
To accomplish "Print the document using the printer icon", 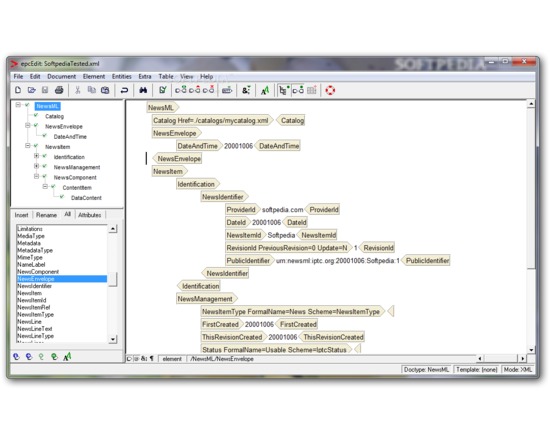I will tap(59, 90).
